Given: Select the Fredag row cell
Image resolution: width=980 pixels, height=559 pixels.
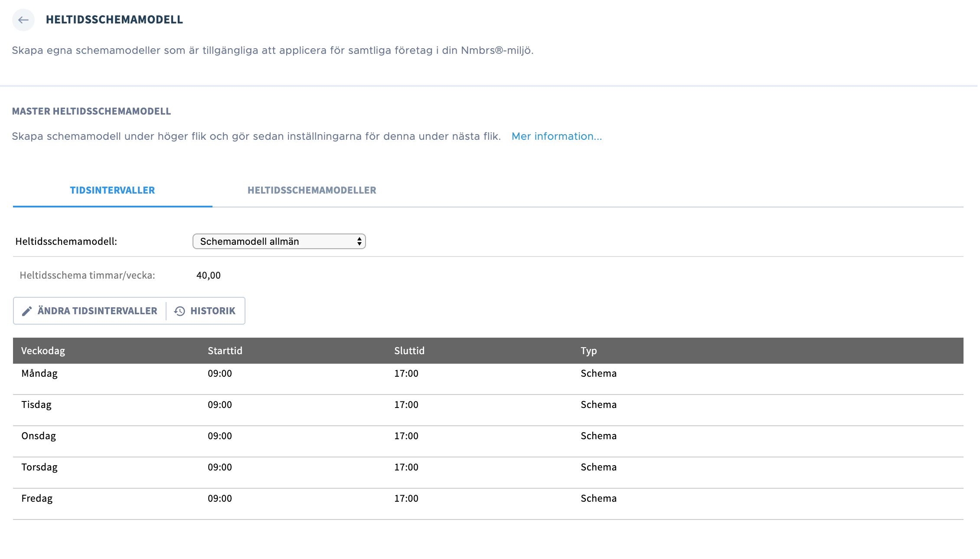Looking at the screenshot, I should click(37, 498).
